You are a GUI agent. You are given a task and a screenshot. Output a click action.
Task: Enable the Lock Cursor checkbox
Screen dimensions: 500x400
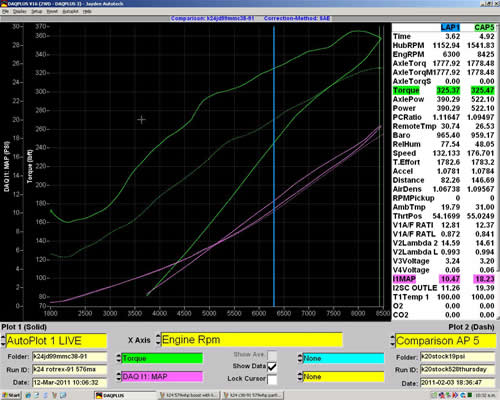click(x=272, y=379)
